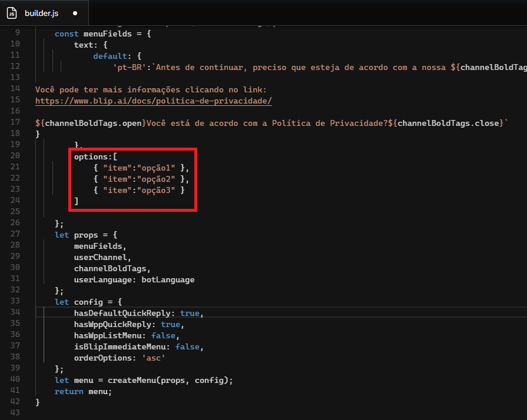Image resolution: width=527 pixels, height=420 pixels.
Task: Click '${channelBoldTags.open}' on line 17
Action: pos(91,123)
